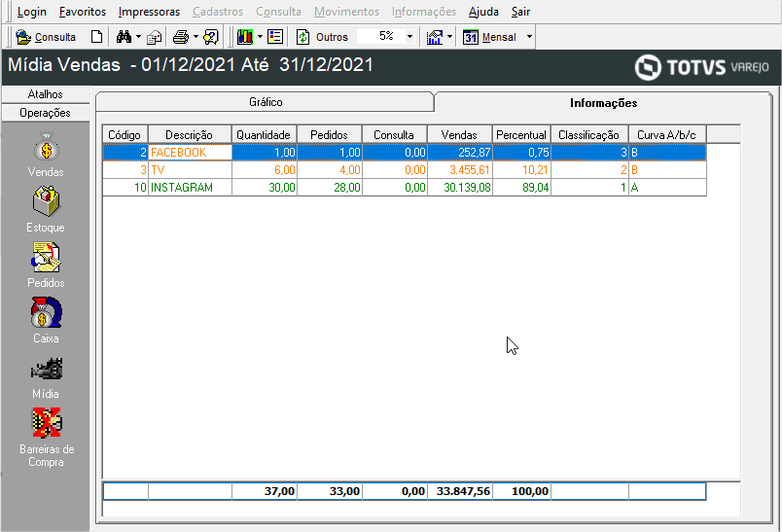Open the Barreiras de Compra shortcut
This screenshot has width=782, height=532.
46,438
